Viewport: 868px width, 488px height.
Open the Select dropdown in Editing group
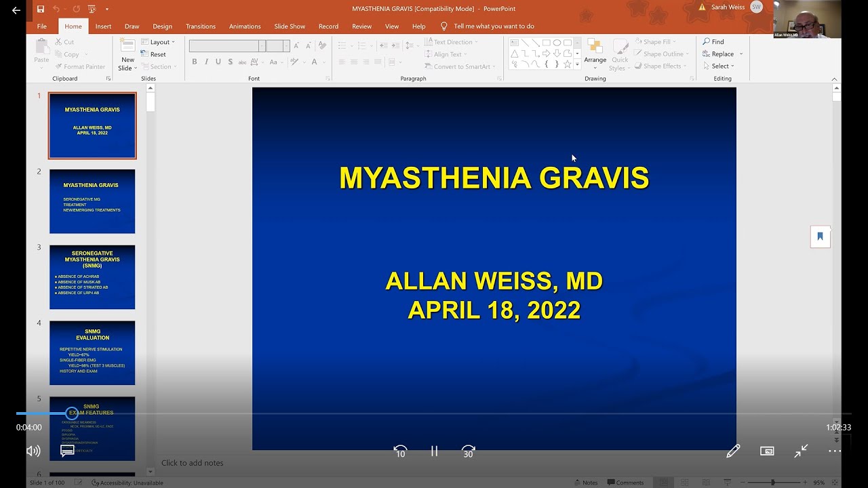719,66
